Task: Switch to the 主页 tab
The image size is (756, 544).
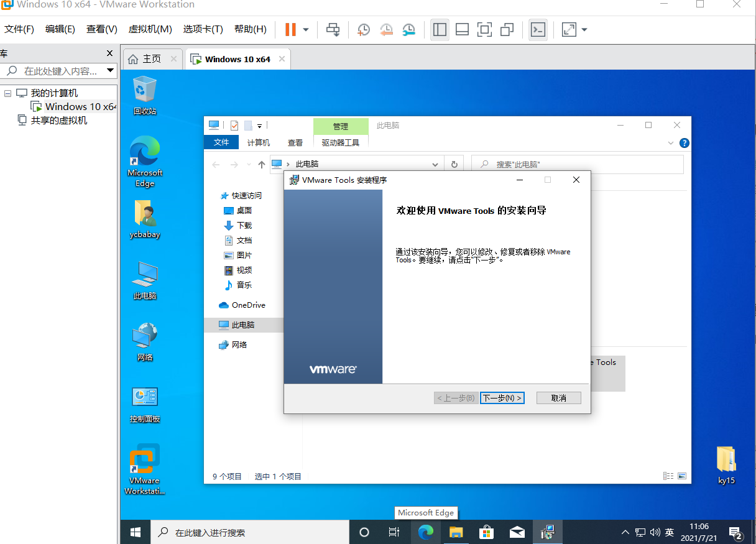Action: [x=152, y=58]
